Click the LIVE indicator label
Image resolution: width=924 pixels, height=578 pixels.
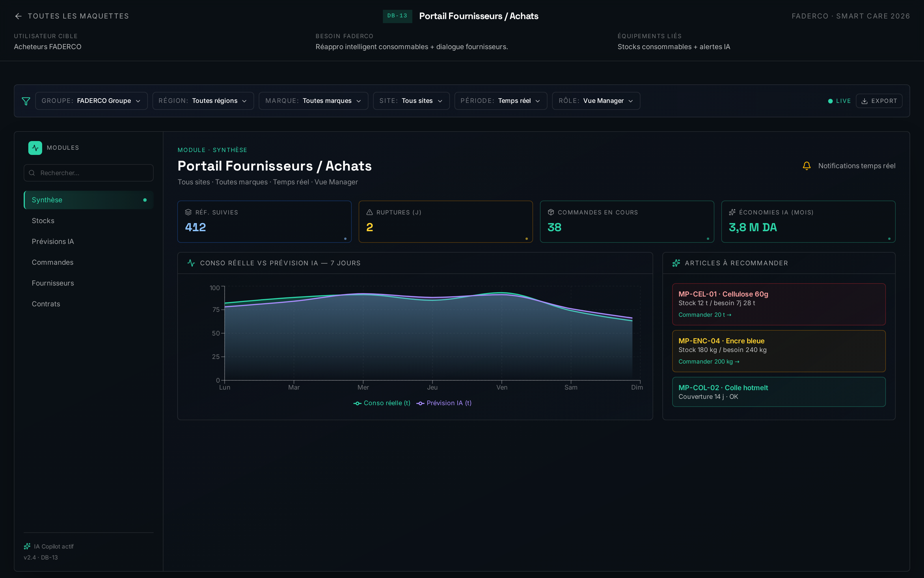843,101
